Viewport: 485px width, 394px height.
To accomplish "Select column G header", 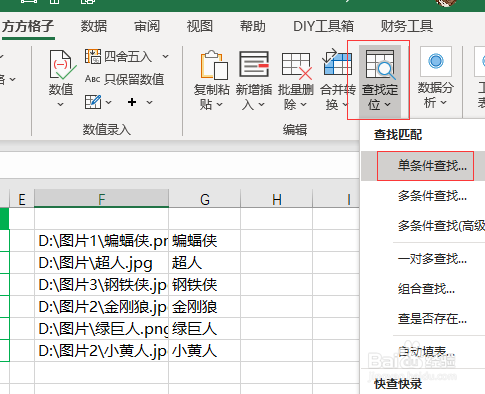I will pos(205,199).
